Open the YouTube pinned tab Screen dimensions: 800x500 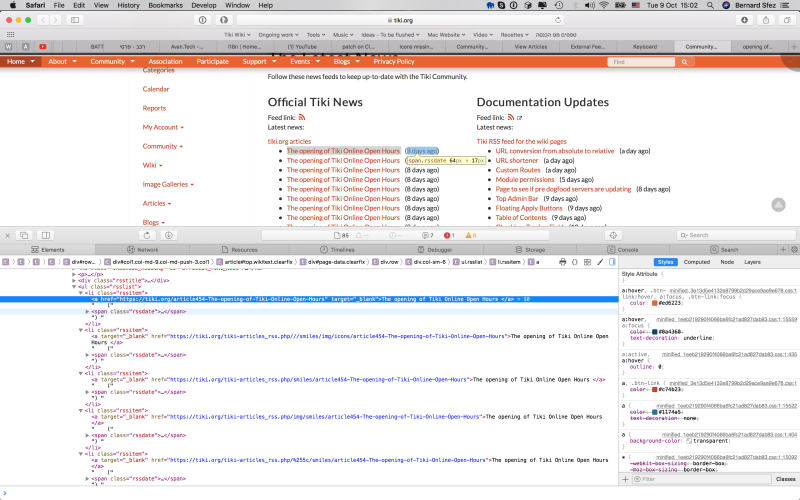tap(43, 46)
